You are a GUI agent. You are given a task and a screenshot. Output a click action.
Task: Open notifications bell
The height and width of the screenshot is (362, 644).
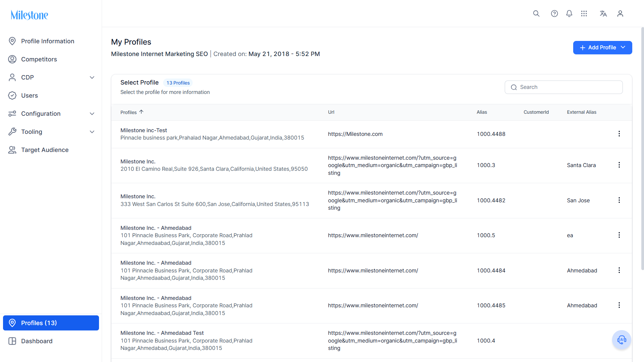point(569,13)
